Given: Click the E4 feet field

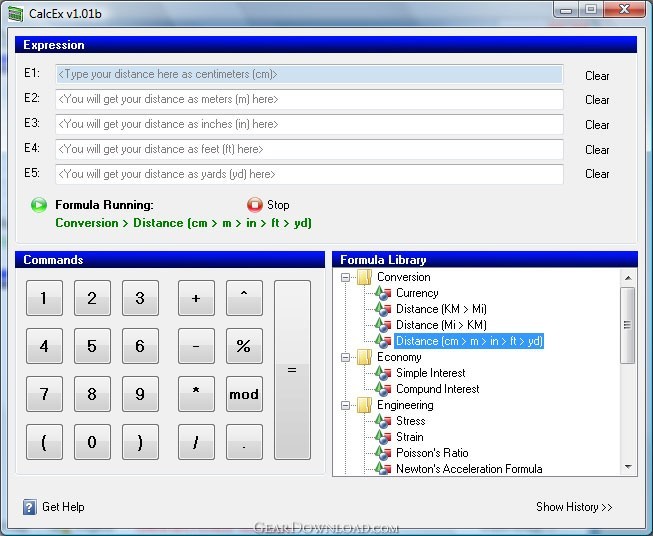Looking at the screenshot, I should click(x=309, y=149).
